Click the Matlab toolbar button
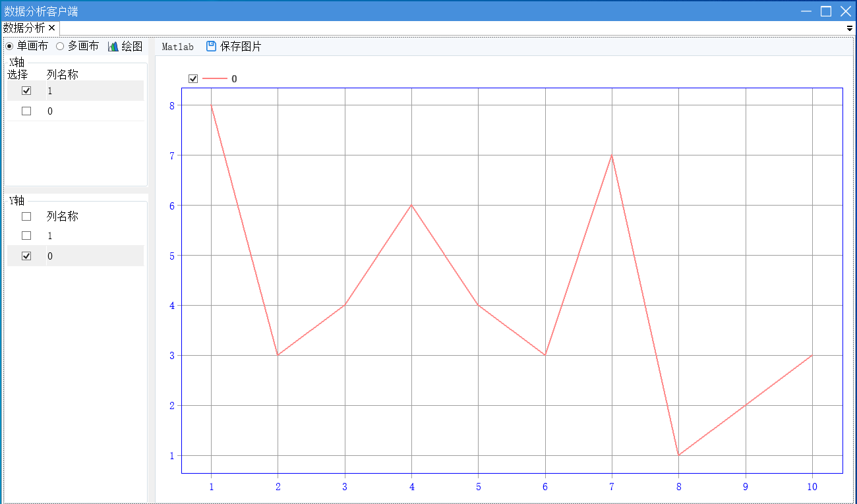 click(x=178, y=47)
